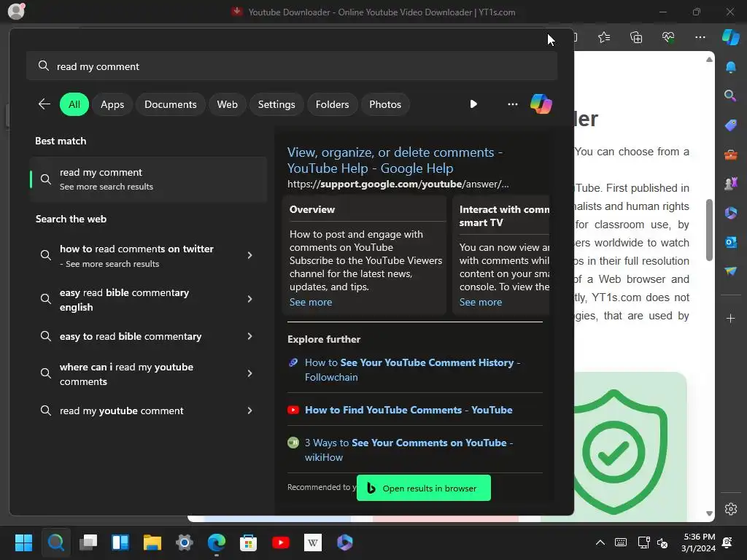Screen dimensions: 747x560
Task: Select best match 'read my comment' result
Action: 148,179
